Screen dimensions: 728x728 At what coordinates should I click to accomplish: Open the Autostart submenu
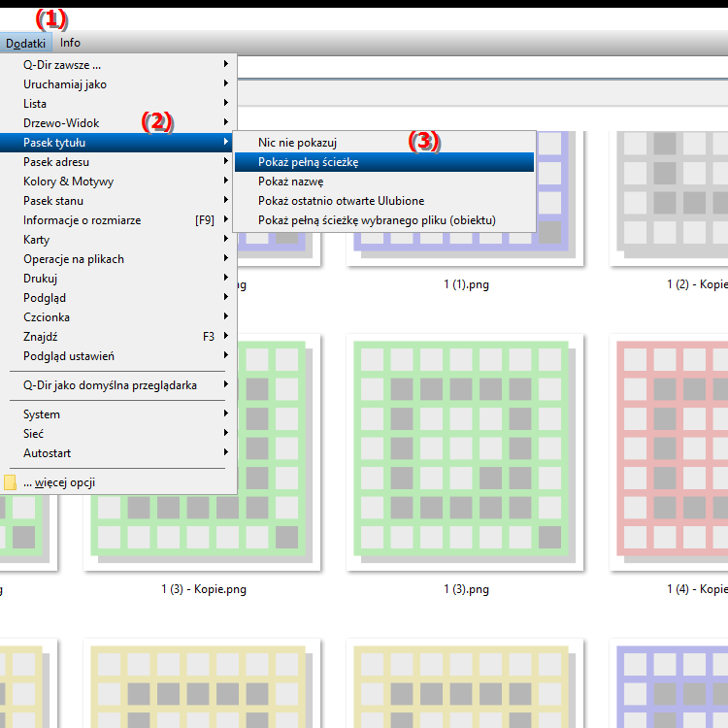118,453
